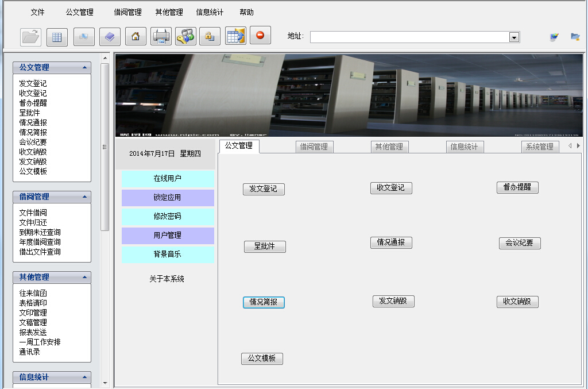Select 文件归还 in the sidebar
The width and height of the screenshot is (588, 389).
pyautogui.click(x=33, y=222)
